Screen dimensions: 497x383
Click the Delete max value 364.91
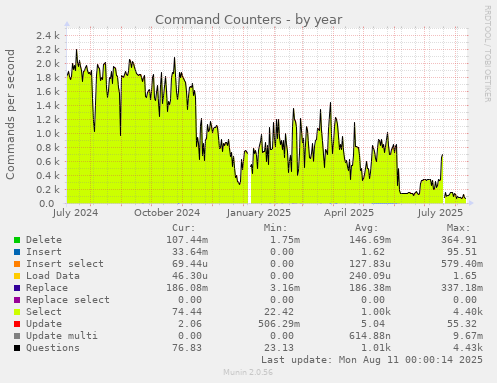tap(459, 240)
